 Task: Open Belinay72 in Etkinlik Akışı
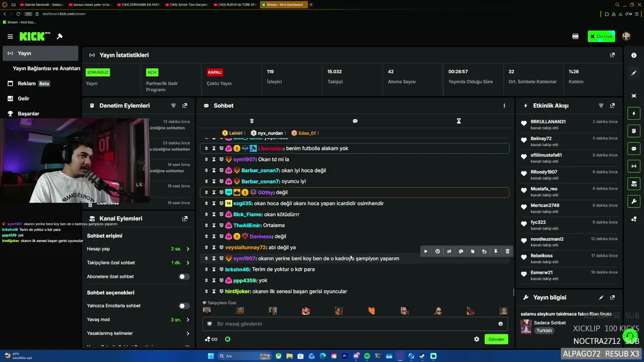click(x=541, y=138)
